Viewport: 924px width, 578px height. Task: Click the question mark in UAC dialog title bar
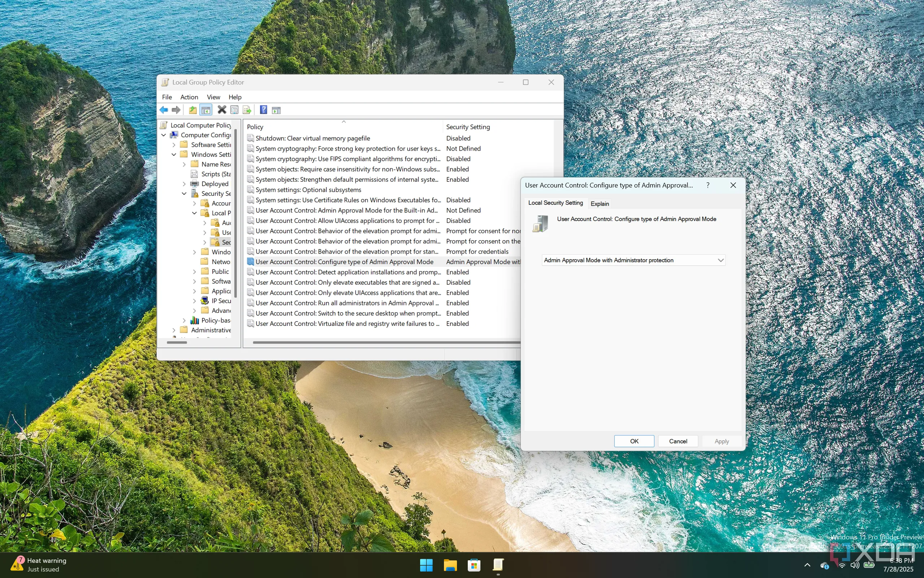(708, 185)
